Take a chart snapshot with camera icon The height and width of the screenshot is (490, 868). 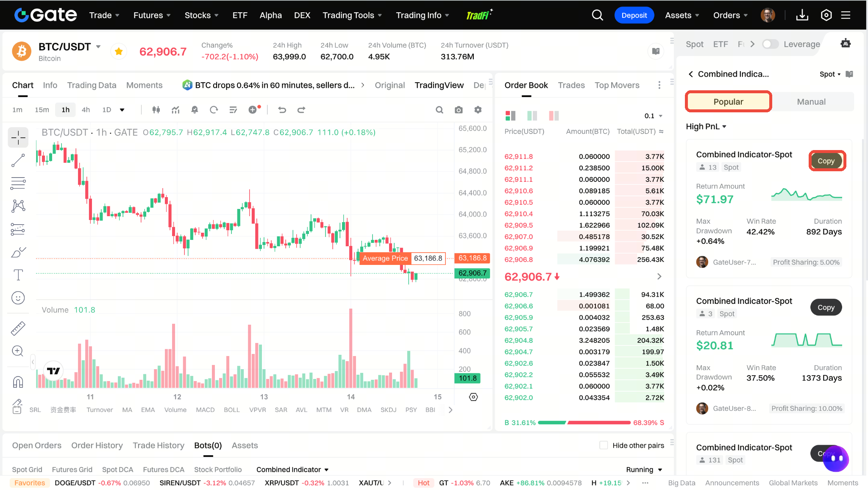point(459,110)
